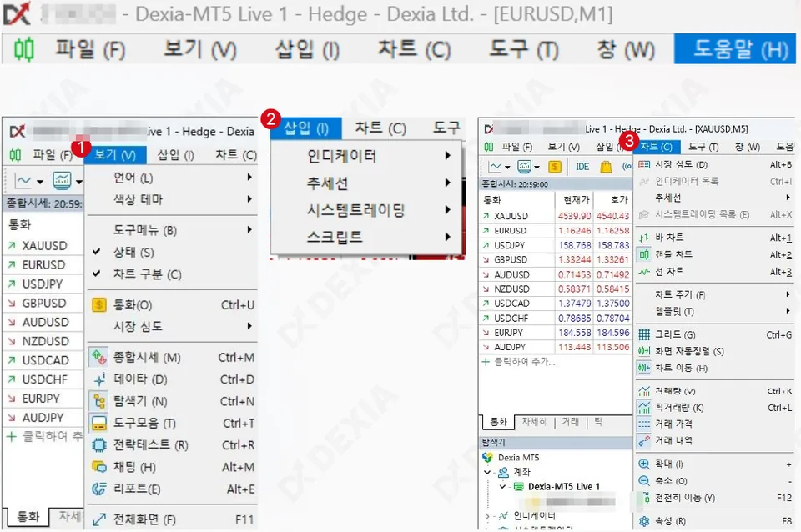The width and height of the screenshot is (801, 532).
Task: Select 바 차트 in the 차트 menu
Action: (715, 238)
